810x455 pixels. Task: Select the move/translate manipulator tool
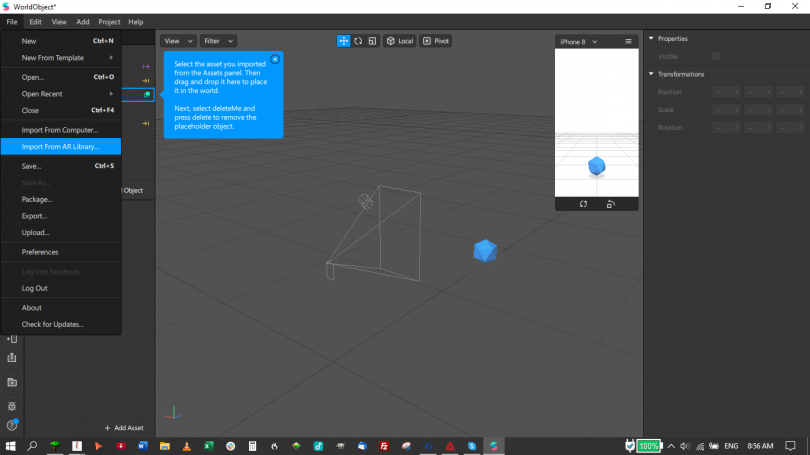click(x=344, y=41)
